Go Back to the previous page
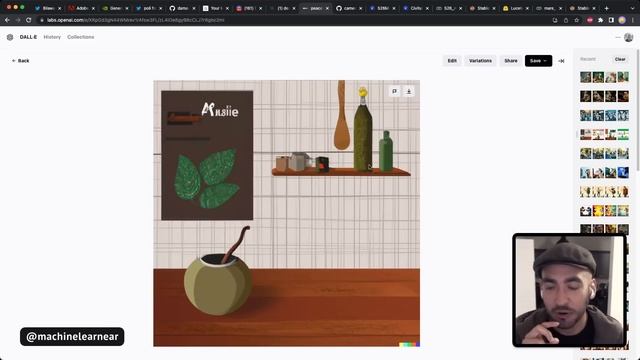Image resolution: width=640 pixels, height=360 pixels. (x=20, y=61)
